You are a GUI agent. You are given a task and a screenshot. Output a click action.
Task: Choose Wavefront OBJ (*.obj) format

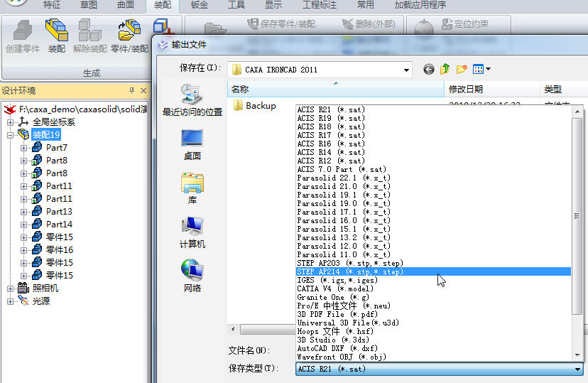(x=433, y=357)
